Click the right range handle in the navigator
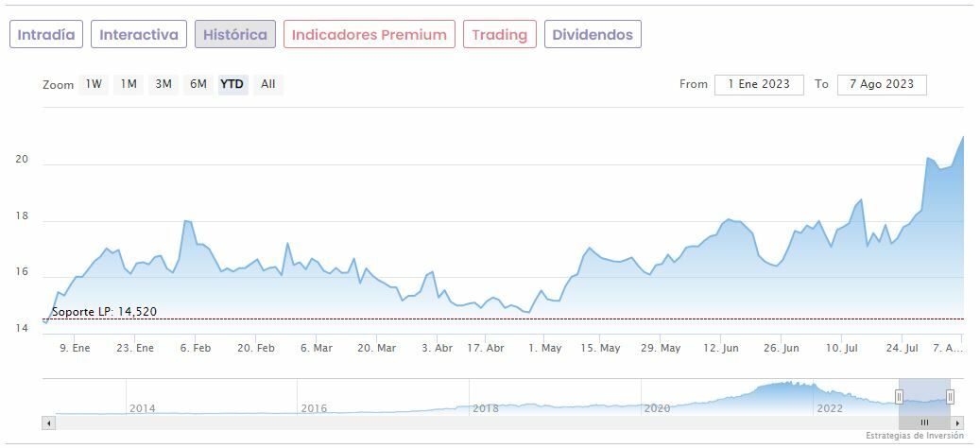This screenshot has height=448, width=980. coord(950,397)
